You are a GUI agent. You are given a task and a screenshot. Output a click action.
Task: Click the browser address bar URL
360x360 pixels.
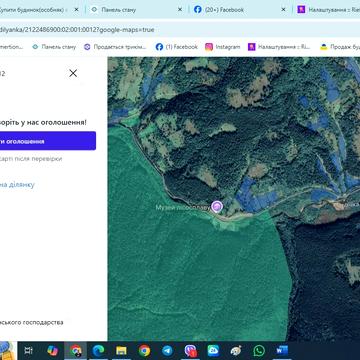point(77,30)
